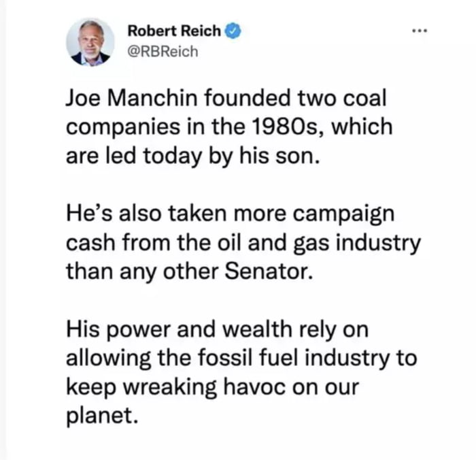This screenshot has width=476, height=460.
Task: Open the @RBReich handle link
Action: click(163, 51)
